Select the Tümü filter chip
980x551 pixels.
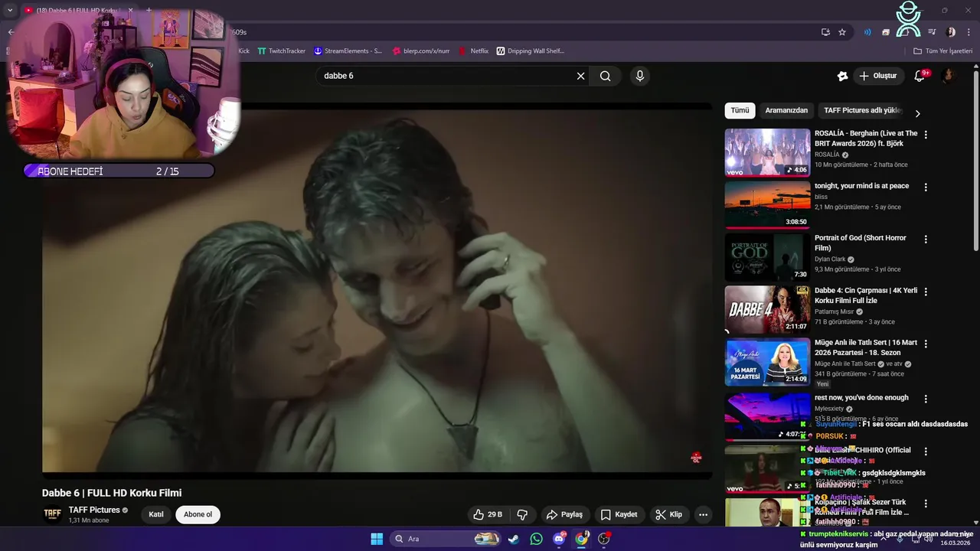[740, 110]
